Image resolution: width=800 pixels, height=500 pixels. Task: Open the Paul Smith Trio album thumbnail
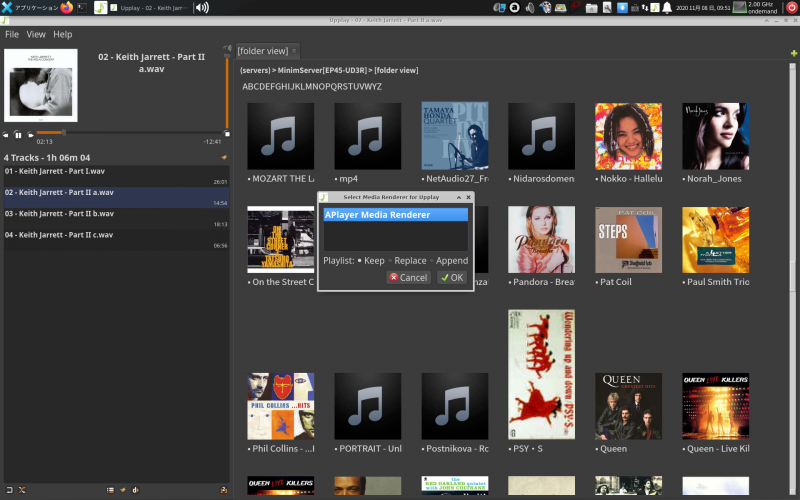pyautogui.click(x=716, y=240)
